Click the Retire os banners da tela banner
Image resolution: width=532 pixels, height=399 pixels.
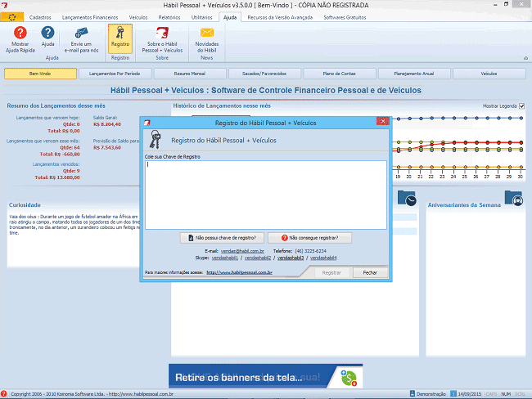pyautogui.click(x=266, y=376)
